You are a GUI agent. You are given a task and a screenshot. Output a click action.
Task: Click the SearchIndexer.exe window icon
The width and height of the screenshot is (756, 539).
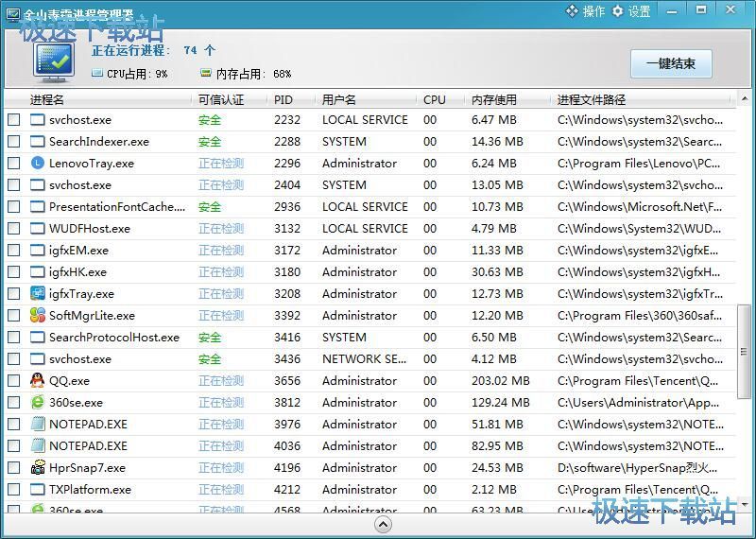tap(37, 142)
